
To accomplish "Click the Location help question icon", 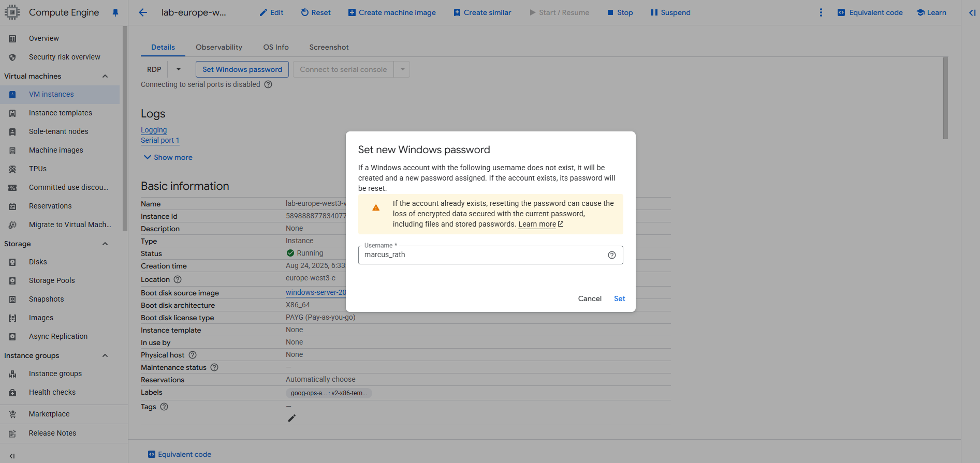I will coord(178,279).
